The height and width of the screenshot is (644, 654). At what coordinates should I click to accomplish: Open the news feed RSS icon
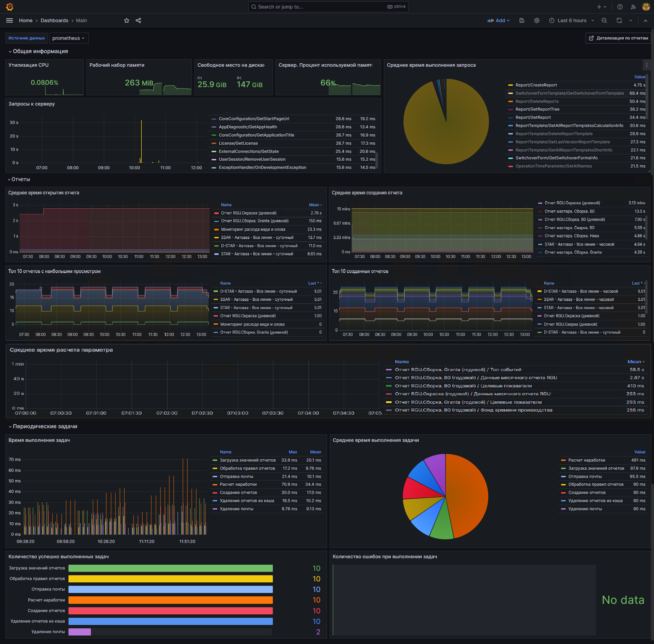[x=633, y=7]
